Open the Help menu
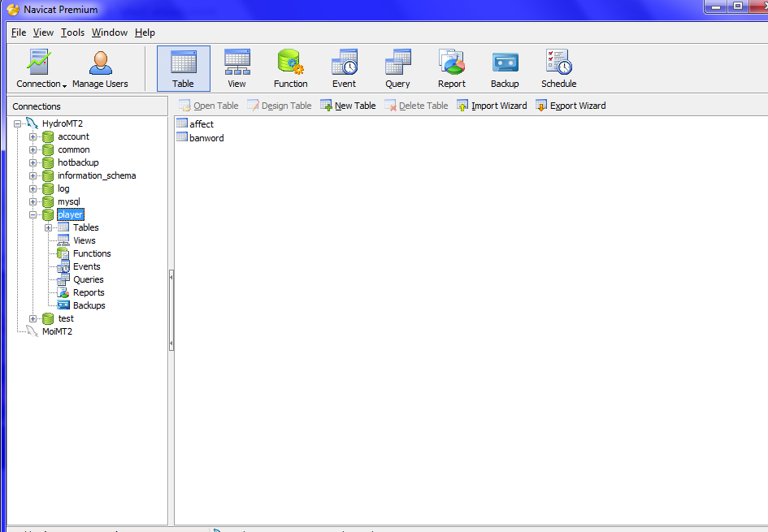The width and height of the screenshot is (768, 532). [x=145, y=32]
